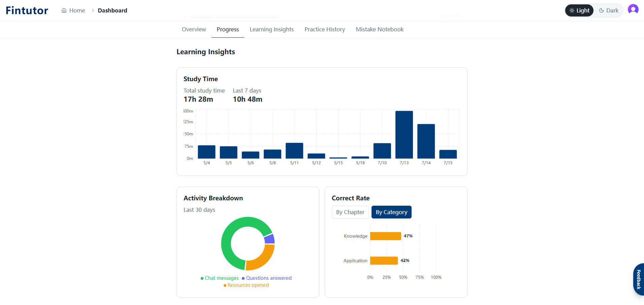Image resolution: width=644 pixels, height=305 pixels.
Task: Click the 7/10 study time bar
Action: click(x=382, y=151)
